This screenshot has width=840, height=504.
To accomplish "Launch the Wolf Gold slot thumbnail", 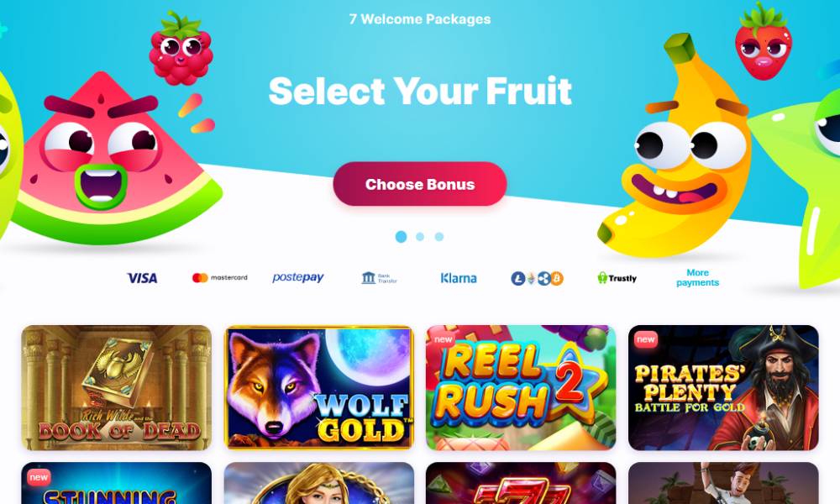I will 318,388.
